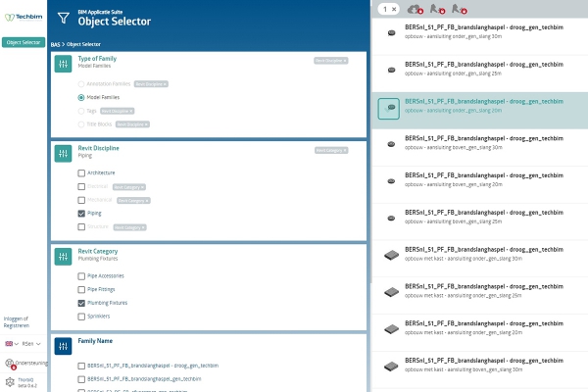Click the Revit Discipline sliders icon

point(63,154)
